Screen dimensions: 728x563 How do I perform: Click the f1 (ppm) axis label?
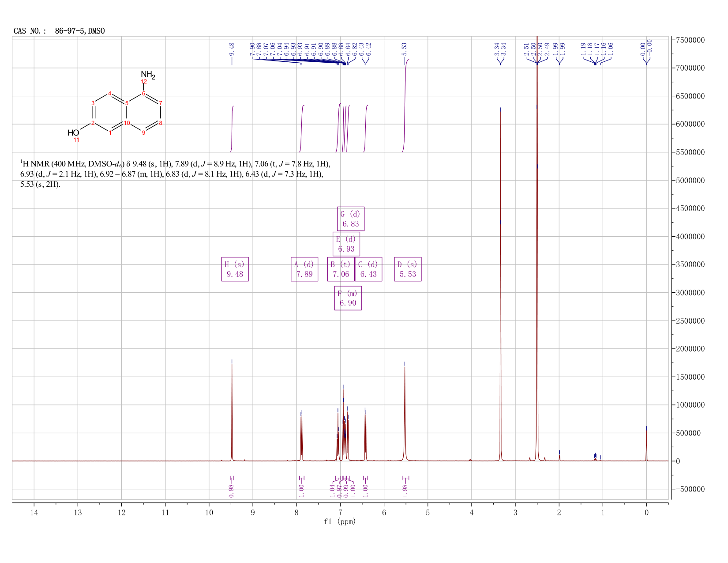[340, 521]
